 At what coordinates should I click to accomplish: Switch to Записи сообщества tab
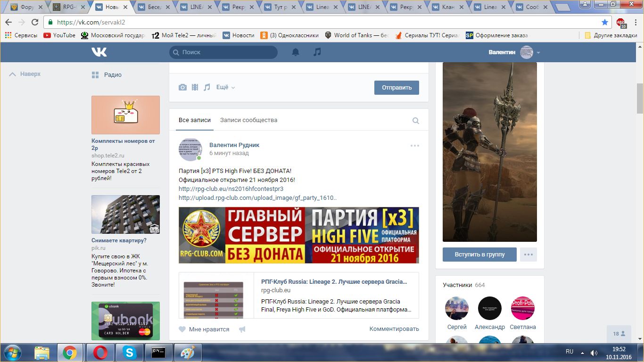coord(248,120)
